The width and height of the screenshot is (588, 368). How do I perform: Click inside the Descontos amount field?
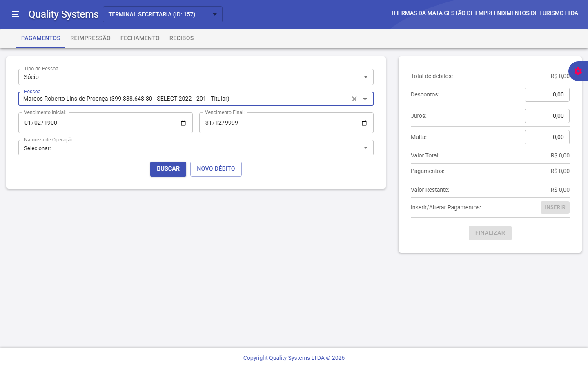(547, 94)
